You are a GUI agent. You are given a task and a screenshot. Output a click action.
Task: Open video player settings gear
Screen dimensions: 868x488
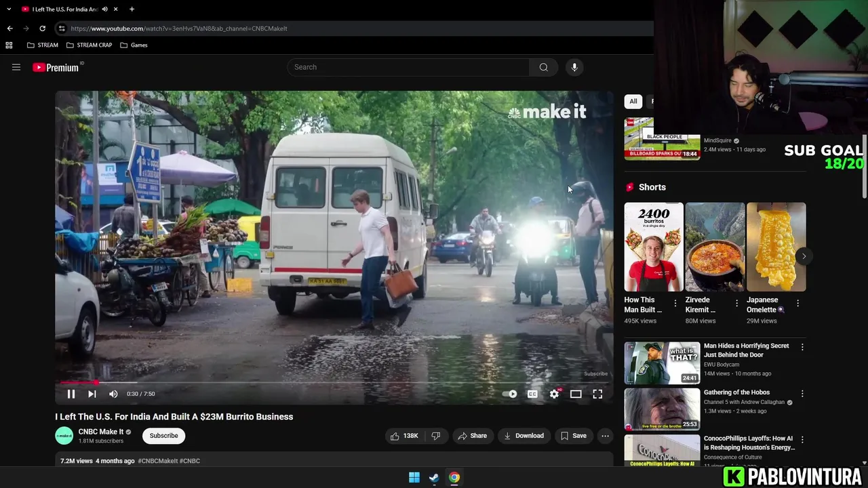coord(555,394)
